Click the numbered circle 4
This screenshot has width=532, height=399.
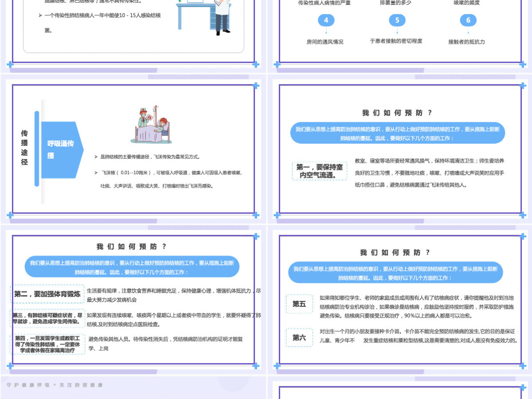click(x=326, y=20)
